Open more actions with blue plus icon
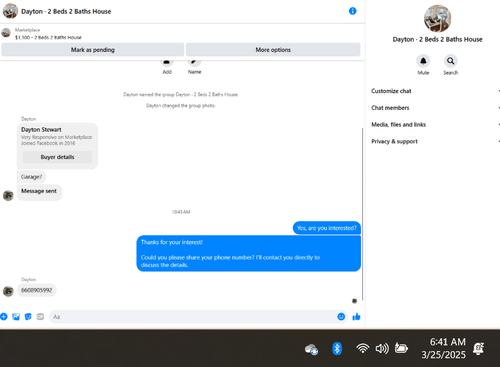 4,317
